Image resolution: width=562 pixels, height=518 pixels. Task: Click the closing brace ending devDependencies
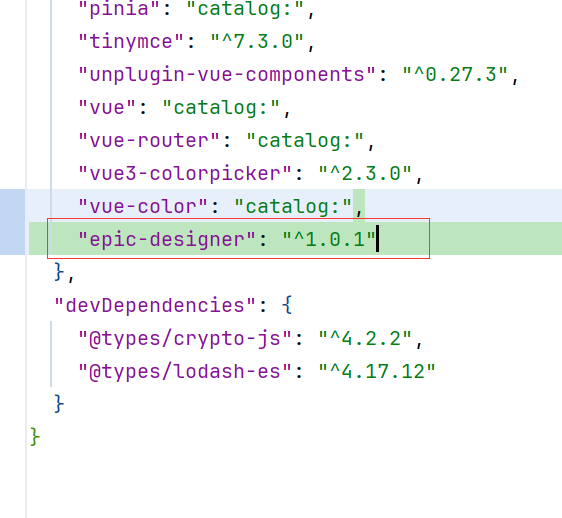[x=59, y=404]
